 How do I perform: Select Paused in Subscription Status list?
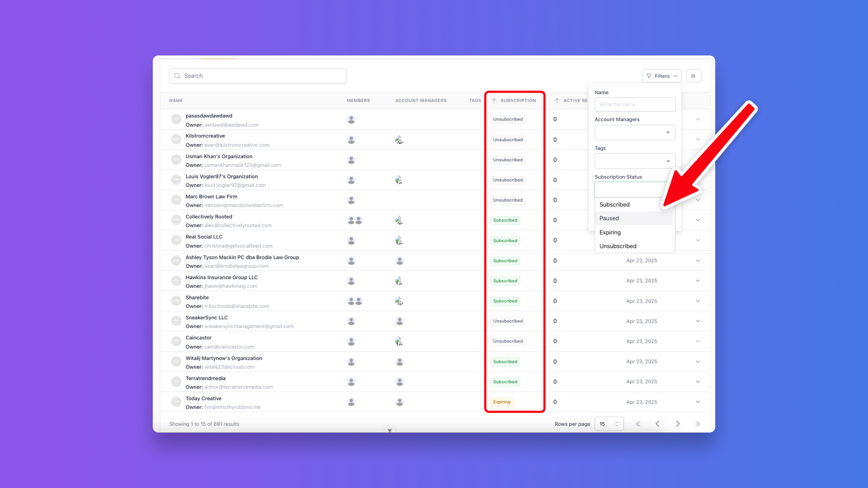point(609,218)
